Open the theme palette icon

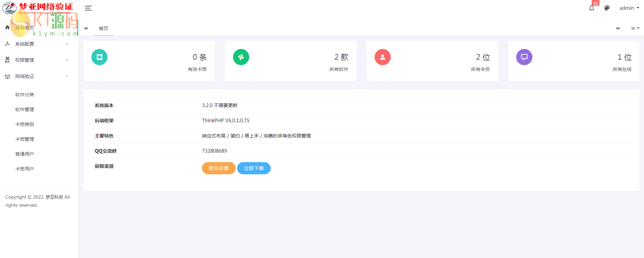click(607, 8)
